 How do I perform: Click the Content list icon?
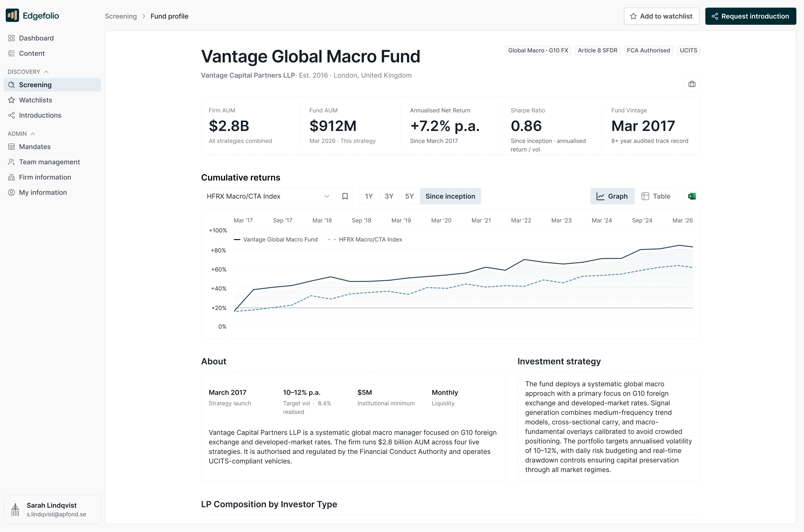coord(11,53)
